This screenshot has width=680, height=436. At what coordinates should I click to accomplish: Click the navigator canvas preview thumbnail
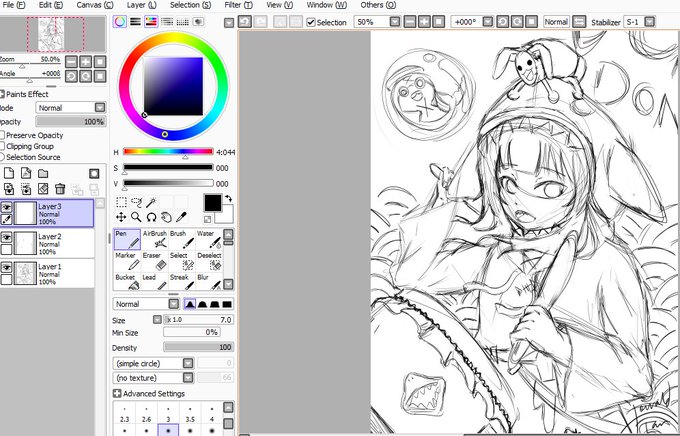(x=52, y=34)
